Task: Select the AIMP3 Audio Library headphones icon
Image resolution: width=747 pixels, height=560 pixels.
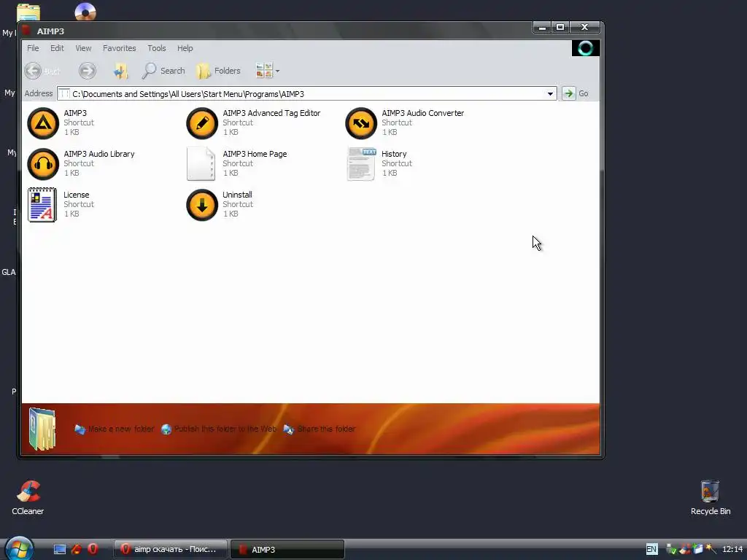Action: coord(43,164)
